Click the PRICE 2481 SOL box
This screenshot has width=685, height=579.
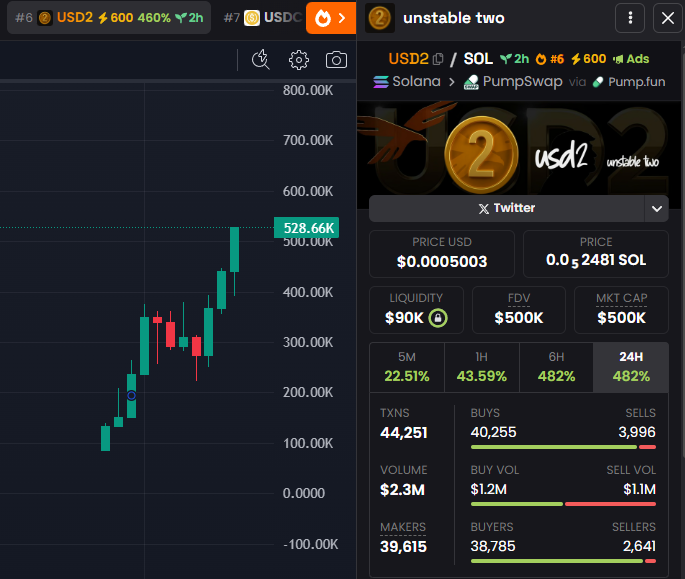tap(596, 254)
